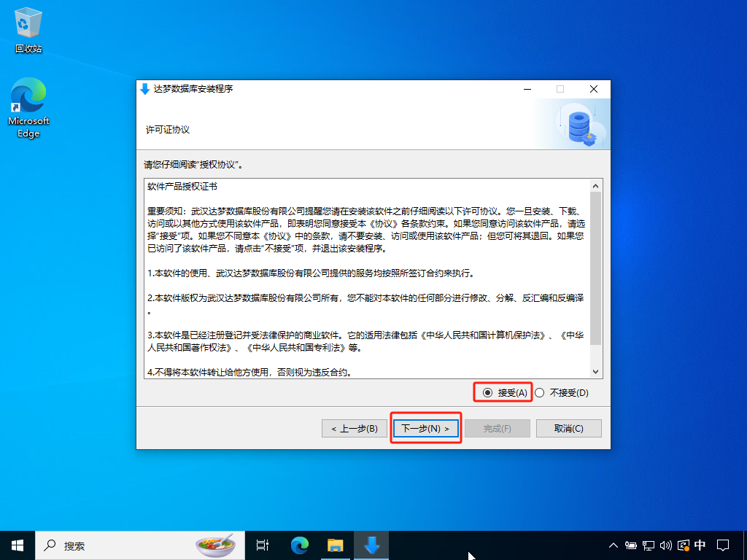
Task: Click the 达梦 installer title bar arrow icon
Action: (145, 89)
